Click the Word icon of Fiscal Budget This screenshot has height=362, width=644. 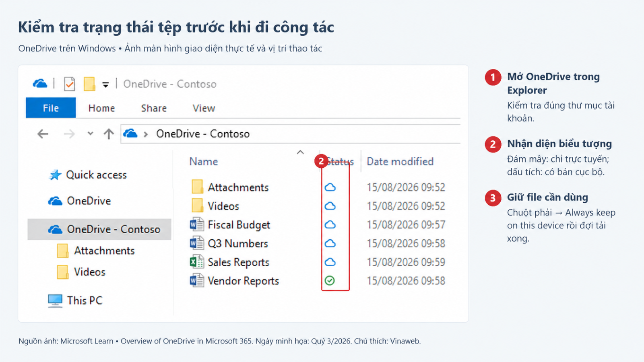click(197, 224)
